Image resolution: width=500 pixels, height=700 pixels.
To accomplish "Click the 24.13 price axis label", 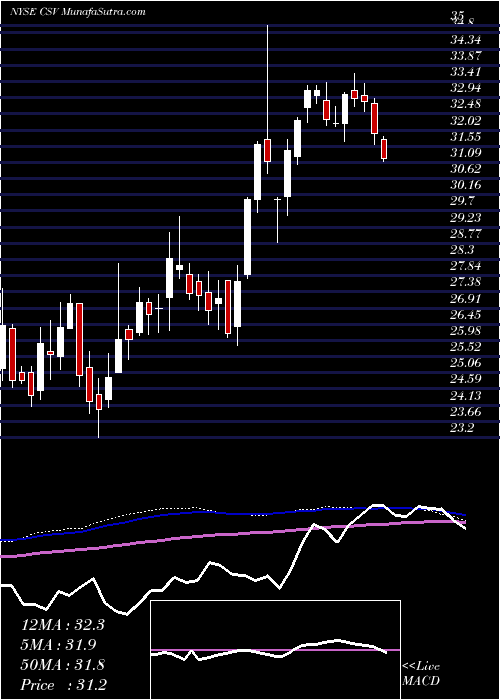I will [x=465, y=395].
